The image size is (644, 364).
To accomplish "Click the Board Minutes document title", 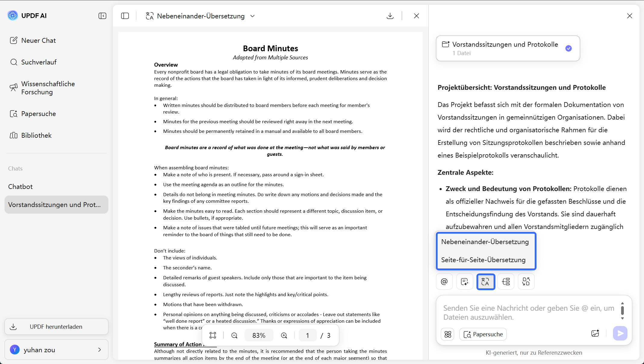I will coord(270,48).
